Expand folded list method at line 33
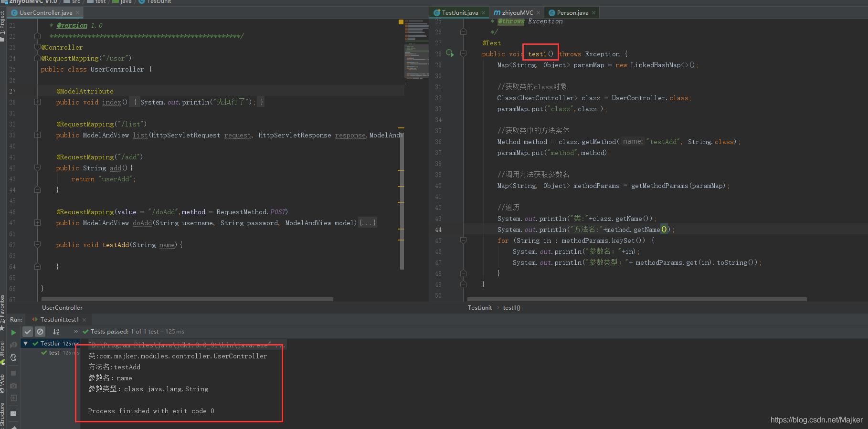This screenshot has width=868, height=429. point(37,135)
